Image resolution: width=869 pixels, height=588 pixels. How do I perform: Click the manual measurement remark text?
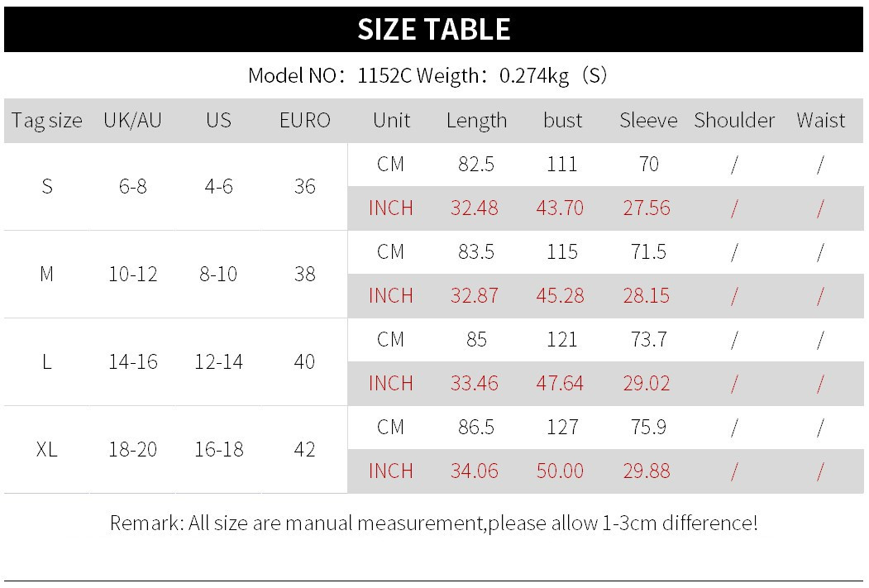tap(433, 523)
